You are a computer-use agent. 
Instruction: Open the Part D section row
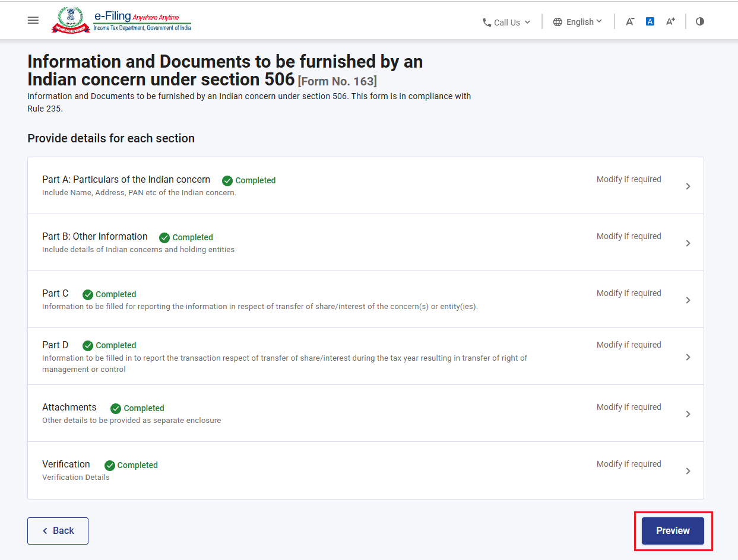coord(365,357)
